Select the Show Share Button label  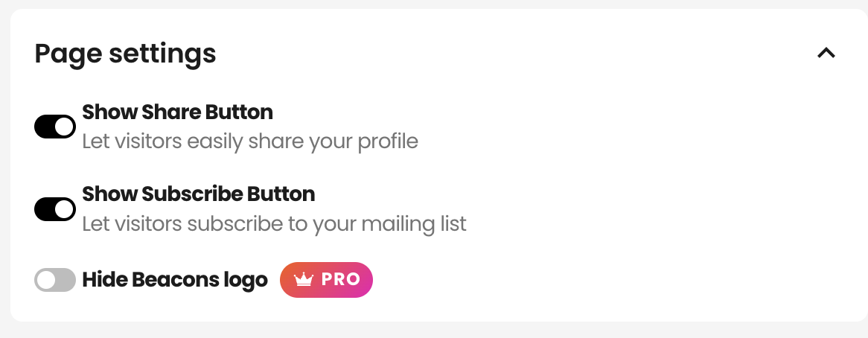click(177, 112)
